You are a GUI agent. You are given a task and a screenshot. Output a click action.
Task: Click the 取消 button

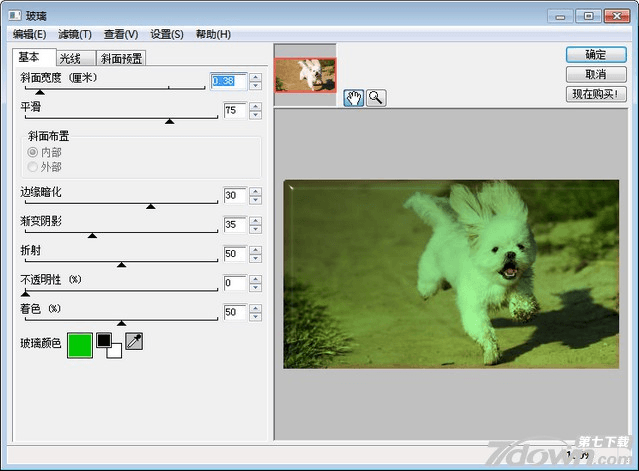point(596,74)
